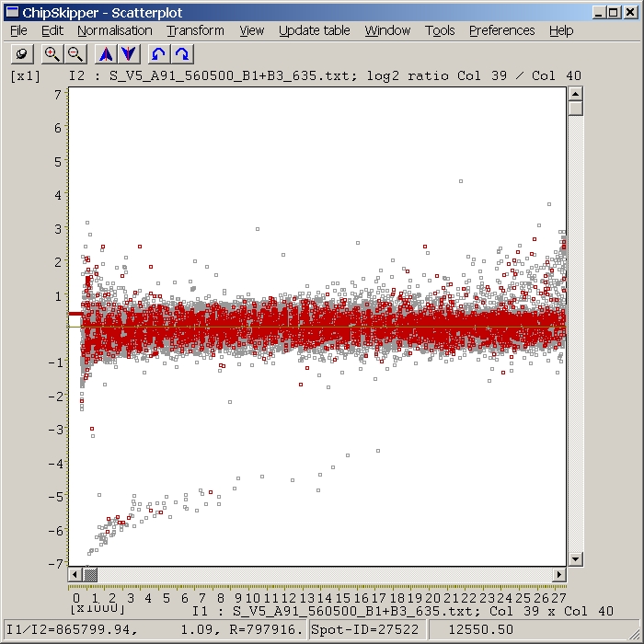Image resolution: width=644 pixels, height=644 pixels.
Task: Click the vertical scrollbar thumb at top
Action: [x=576, y=109]
